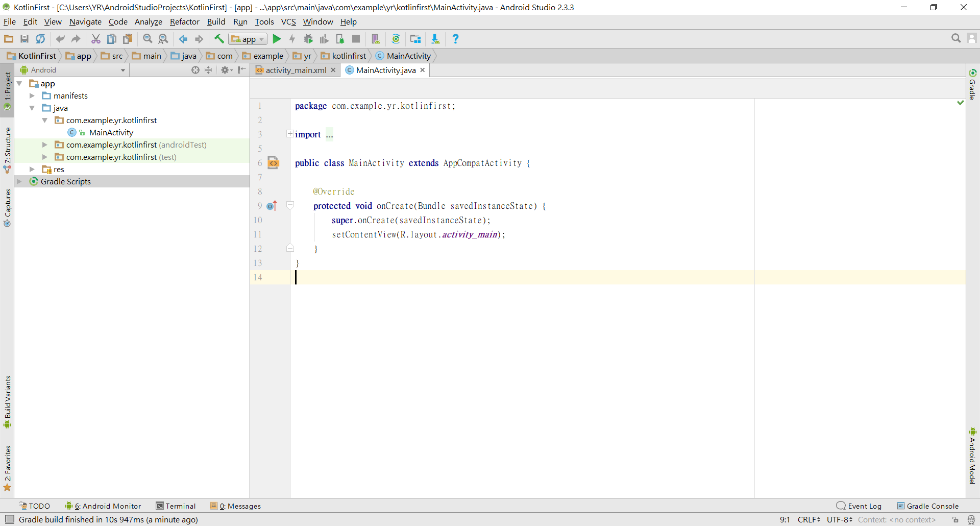Close the MainActivity.java tab
980x526 pixels.
coord(423,70)
